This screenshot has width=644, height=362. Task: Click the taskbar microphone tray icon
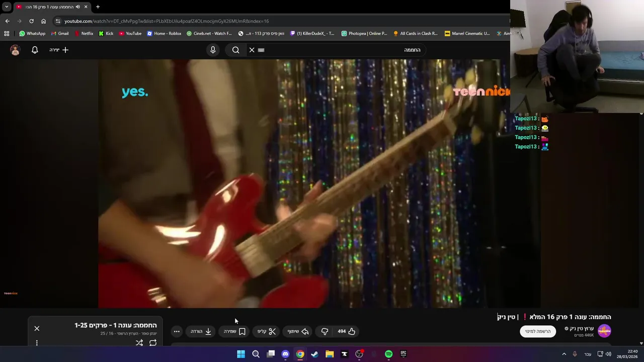pyautogui.click(x=575, y=354)
